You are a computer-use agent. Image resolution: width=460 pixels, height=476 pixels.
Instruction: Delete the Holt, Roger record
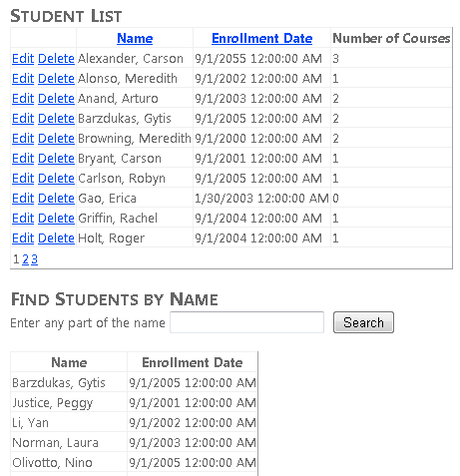56,238
